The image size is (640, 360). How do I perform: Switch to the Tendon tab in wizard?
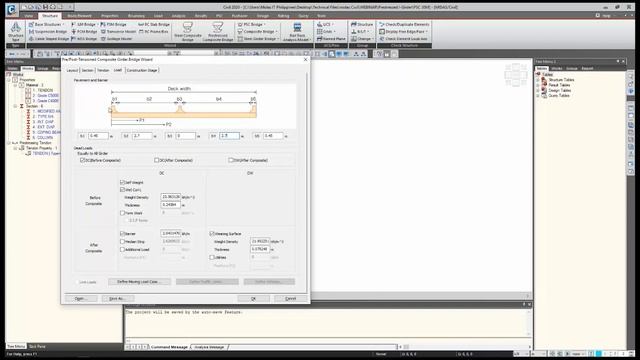click(x=103, y=70)
